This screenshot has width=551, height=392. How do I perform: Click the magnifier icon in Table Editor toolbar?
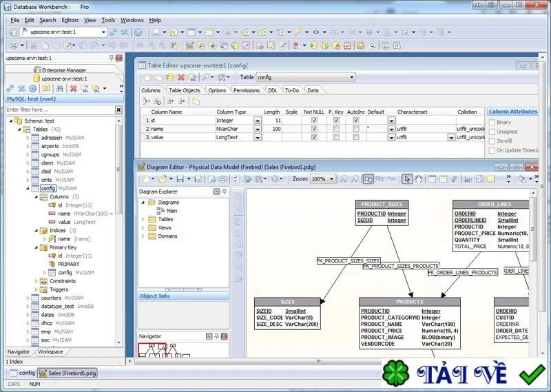pyautogui.click(x=206, y=77)
